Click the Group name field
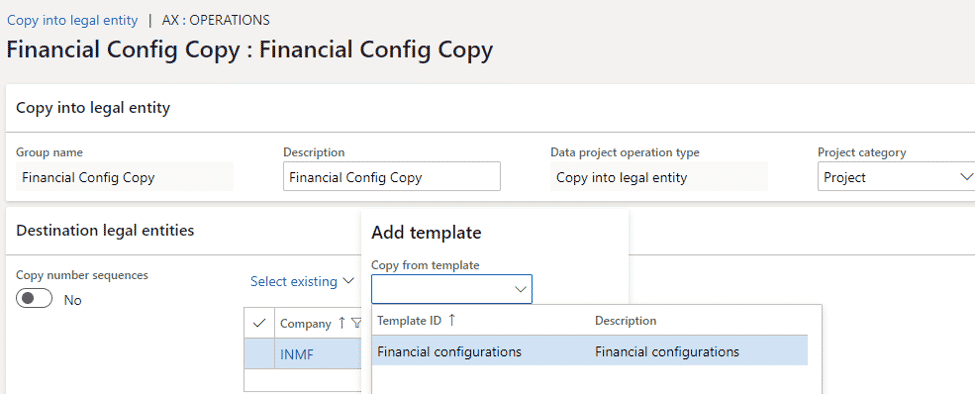Screen dimensions: 977x395 pos(125,178)
